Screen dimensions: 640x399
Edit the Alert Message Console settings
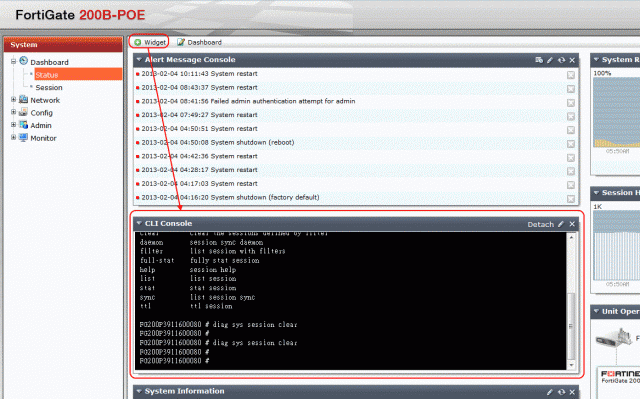click(x=550, y=60)
